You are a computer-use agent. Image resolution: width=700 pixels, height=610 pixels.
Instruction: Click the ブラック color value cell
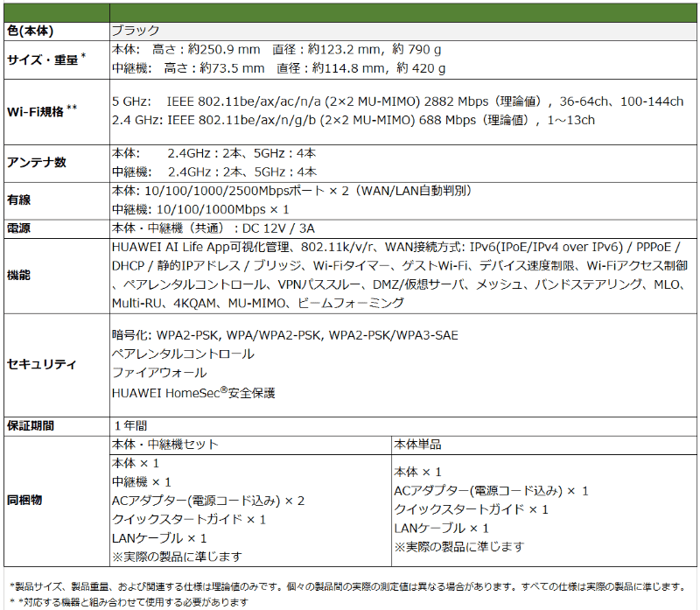point(403,32)
